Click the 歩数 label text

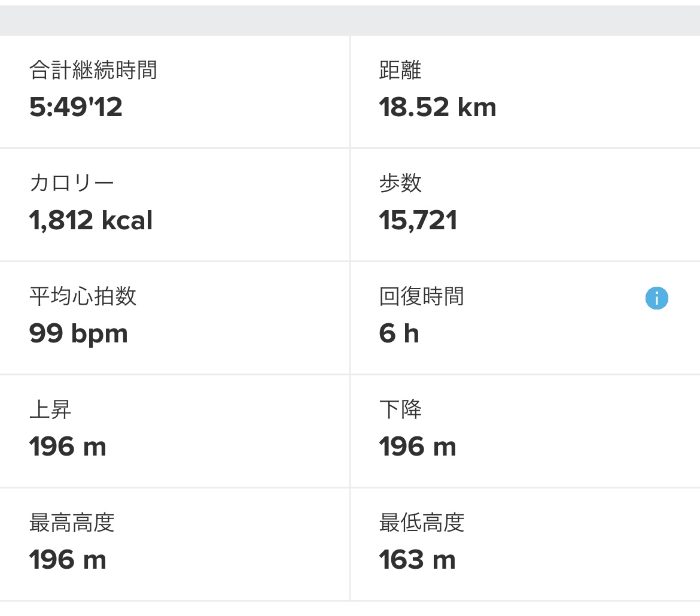(400, 183)
